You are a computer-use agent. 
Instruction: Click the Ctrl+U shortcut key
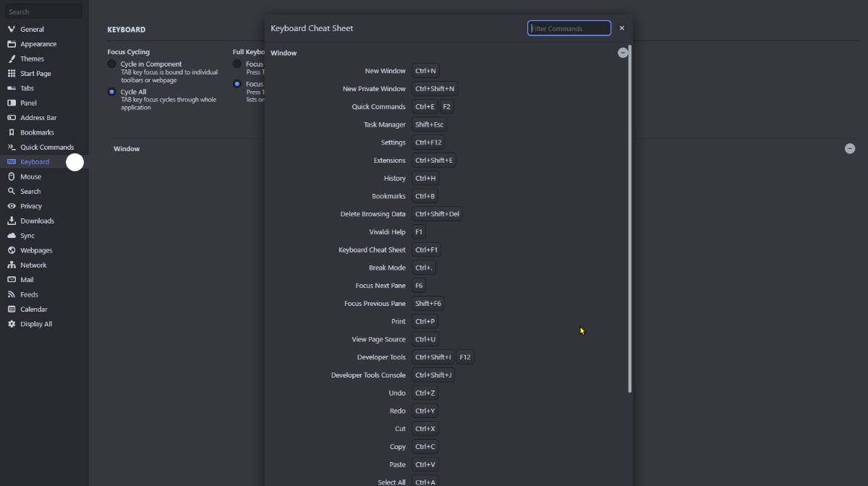pyautogui.click(x=425, y=339)
